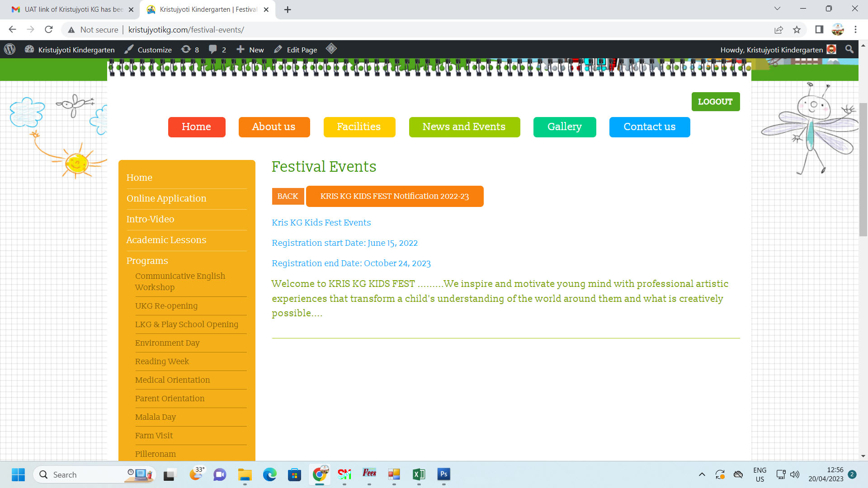Toggle the browser side panel icon
The image size is (868, 488).
[x=819, y=30]
